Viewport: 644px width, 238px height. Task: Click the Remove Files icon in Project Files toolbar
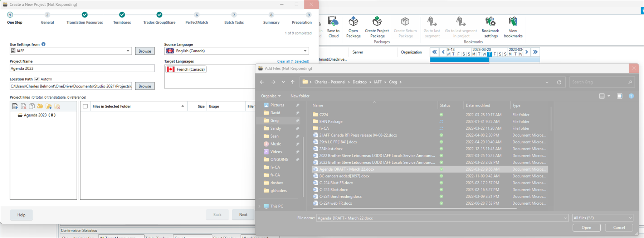click(x=23, y=106)
